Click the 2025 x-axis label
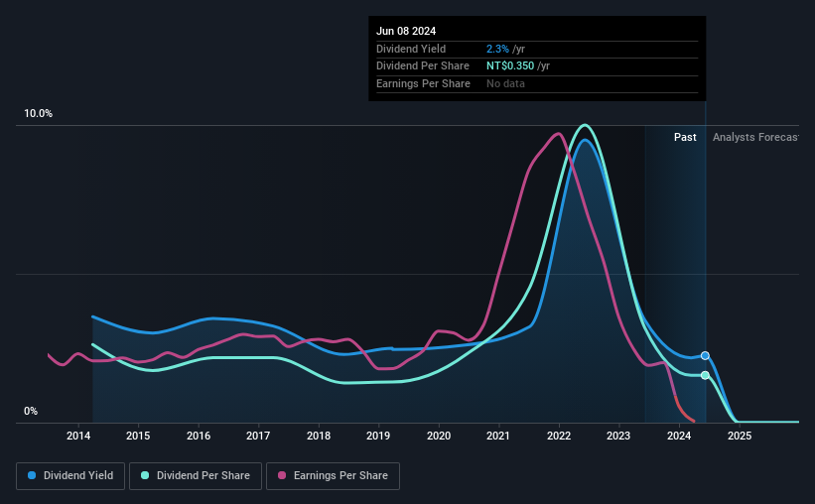Screen dimensions: 815x504 click(x=740, y=436)
